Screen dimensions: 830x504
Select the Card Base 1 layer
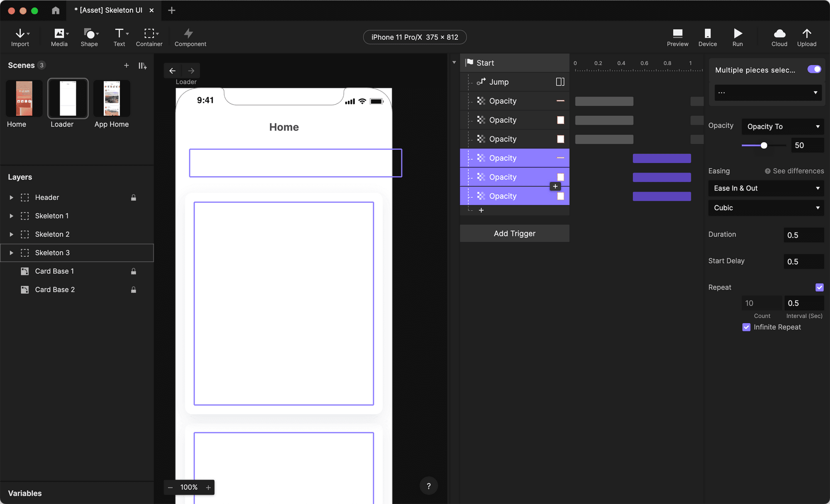pos(77,271)
